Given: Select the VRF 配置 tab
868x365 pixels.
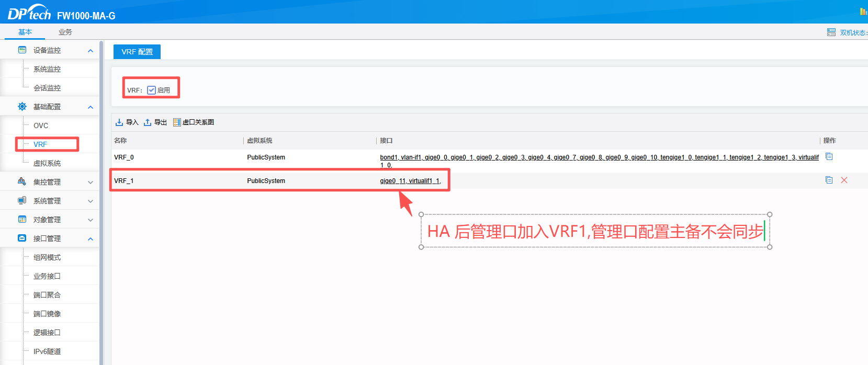Looking at the screenshot, I should pyautogui.click(x=137, y=52).
